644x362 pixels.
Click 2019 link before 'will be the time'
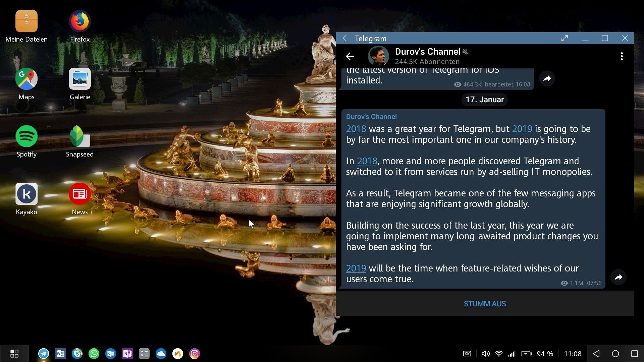pos(356,268)
